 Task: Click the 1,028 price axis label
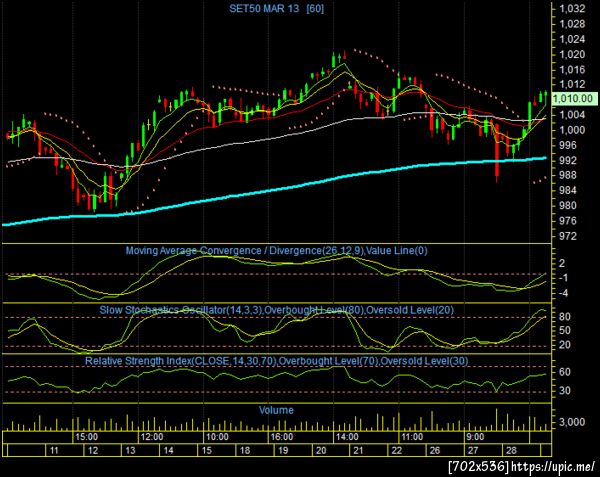[x=572, y=24]
